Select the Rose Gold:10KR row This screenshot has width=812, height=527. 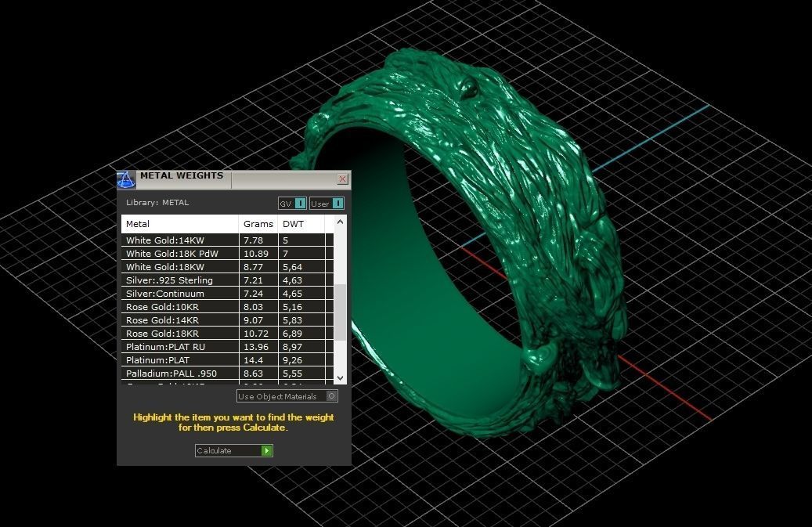tap(227, 307)
